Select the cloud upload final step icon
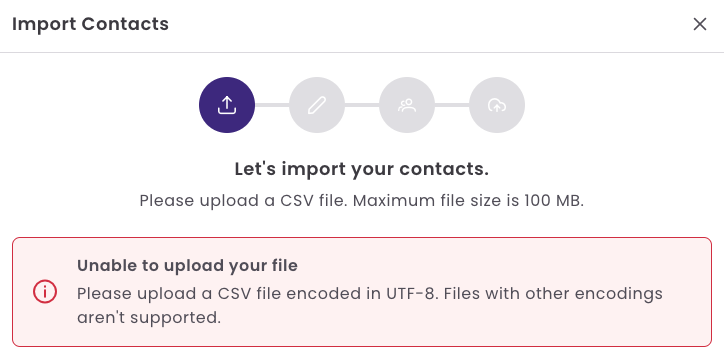This screenshot has height=362, width=724. click(x=497, y=105)
